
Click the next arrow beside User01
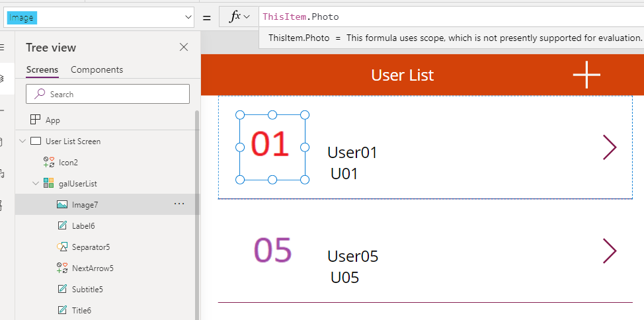(610, 147)
